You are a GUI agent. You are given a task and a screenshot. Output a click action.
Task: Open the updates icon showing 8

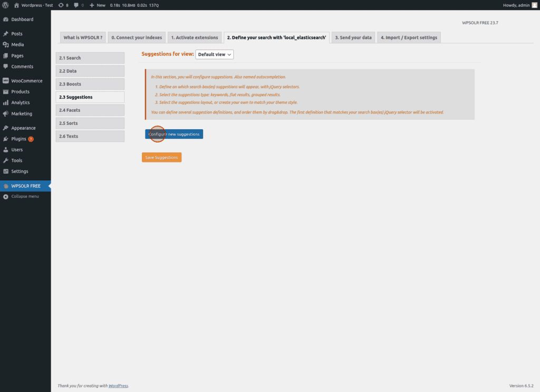61,5
